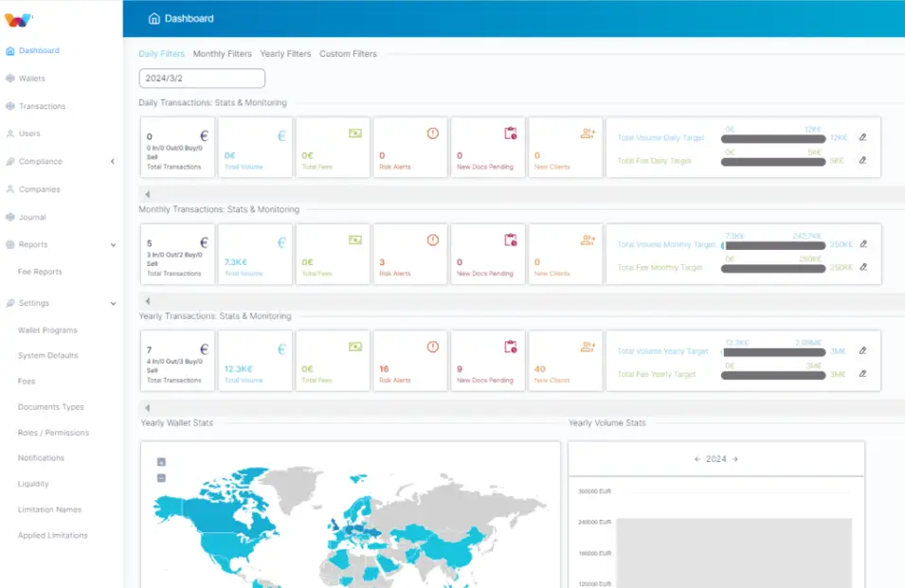Click the Users sidebar icon
Screen dimensions: 905x588
pos(9,134)
